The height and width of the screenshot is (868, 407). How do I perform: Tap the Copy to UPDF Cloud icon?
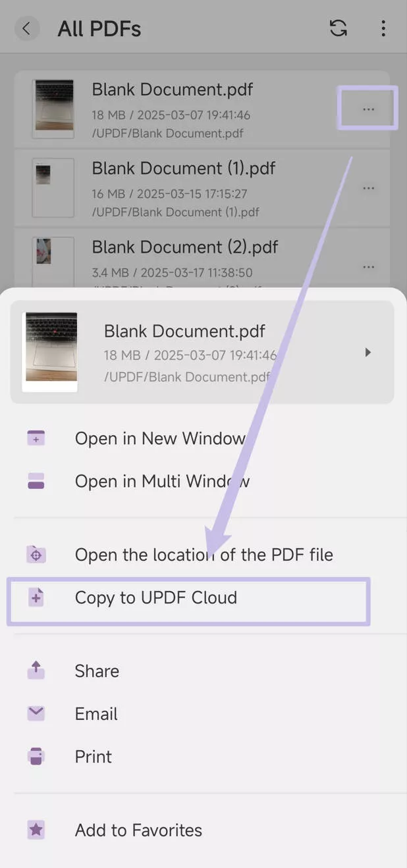36,598
